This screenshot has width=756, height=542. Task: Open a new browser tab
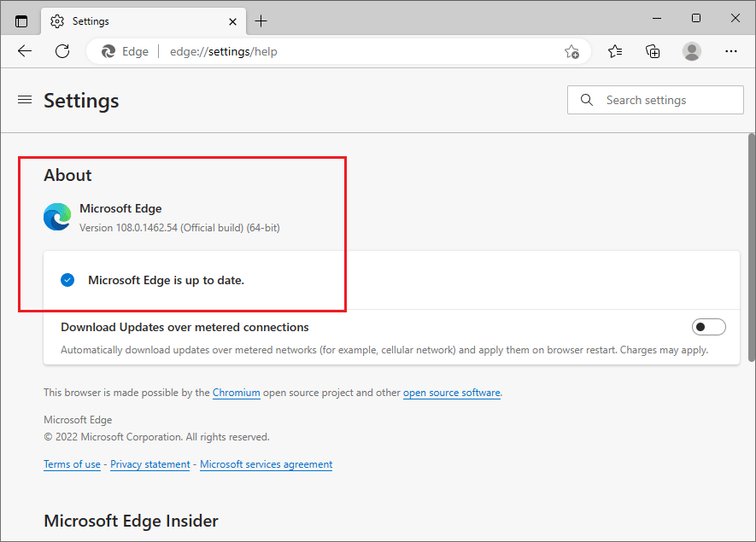261,20
